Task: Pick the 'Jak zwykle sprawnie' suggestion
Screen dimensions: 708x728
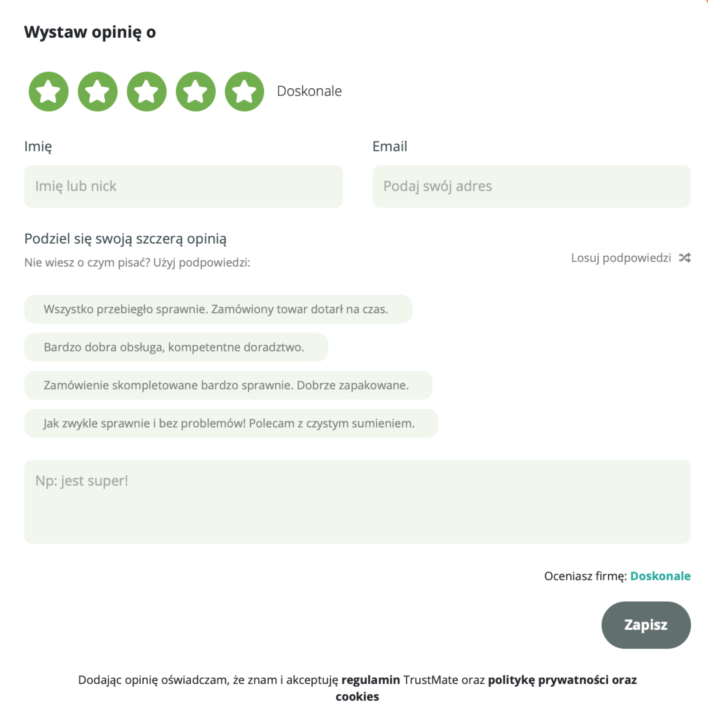Action: (x=231, y=423)
